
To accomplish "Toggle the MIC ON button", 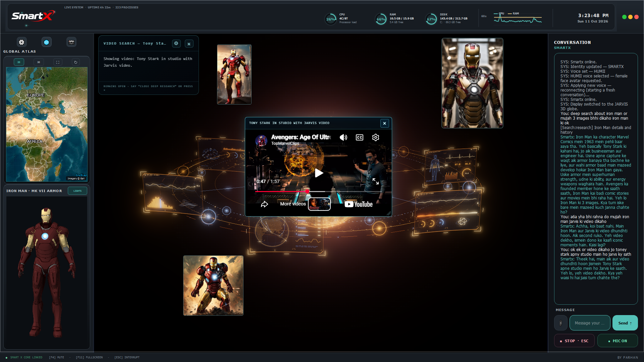I will click(618, 341).
